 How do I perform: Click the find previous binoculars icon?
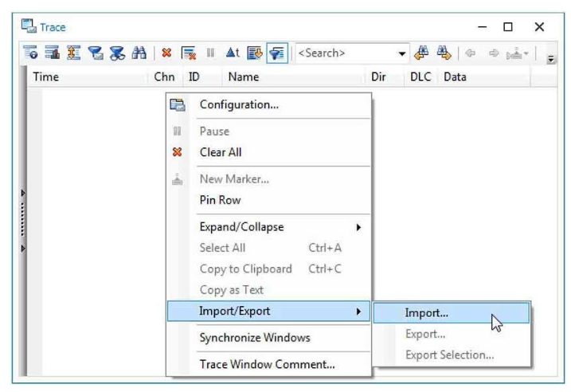422,53
